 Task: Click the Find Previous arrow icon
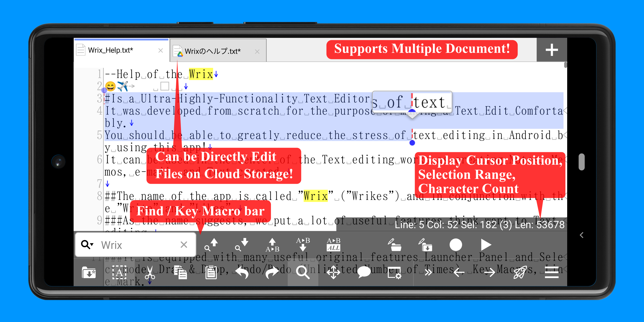click(x=211, y=245)
